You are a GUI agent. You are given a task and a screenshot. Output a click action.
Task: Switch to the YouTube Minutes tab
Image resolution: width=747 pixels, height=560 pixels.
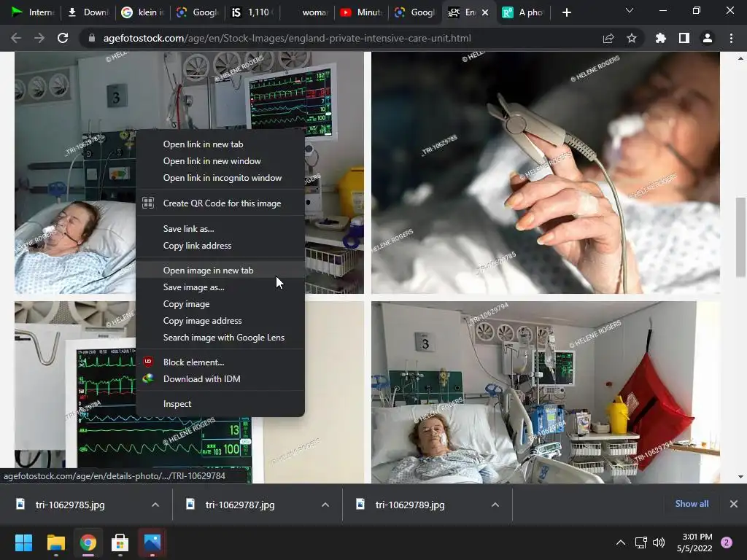coord(361,12)
